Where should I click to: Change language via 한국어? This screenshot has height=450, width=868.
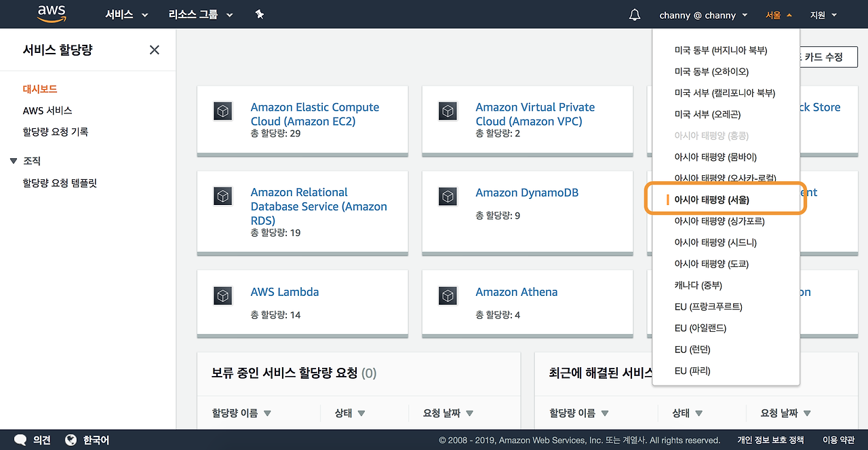pyautogui.click(x=96, y=440)
